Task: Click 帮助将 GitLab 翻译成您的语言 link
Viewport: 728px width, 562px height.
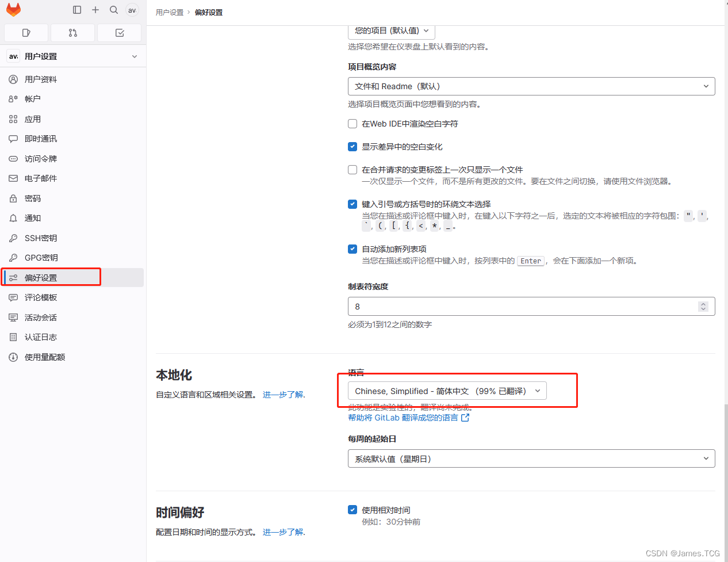Action: [405, 418]
